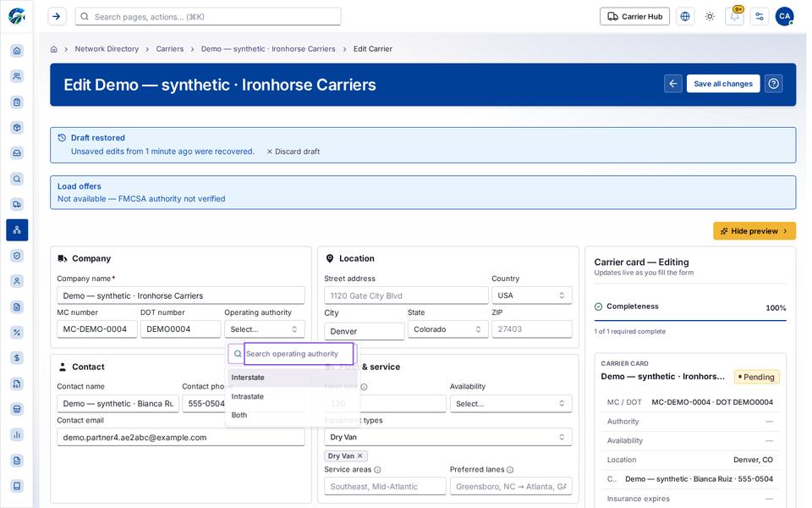The image size is (812, 508).
Task: Open the notifications bell
Action: point(735,17)
